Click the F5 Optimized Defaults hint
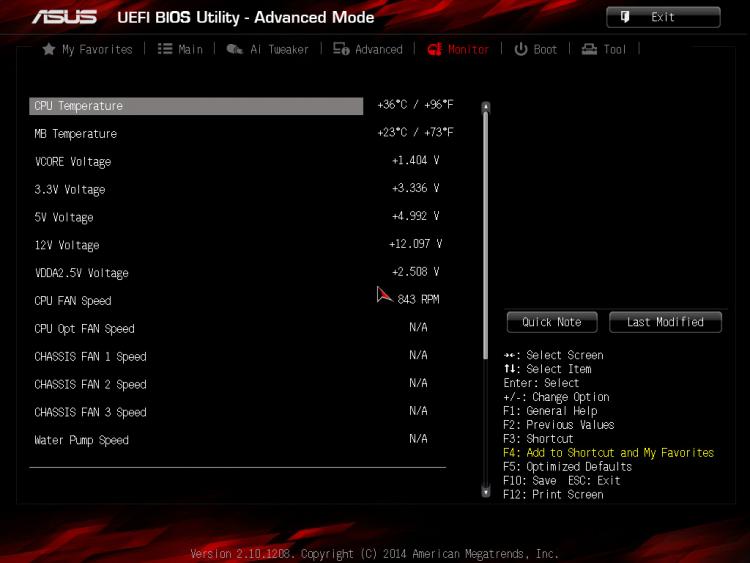Image resolution: width=750 pixels, height=563 pixels. [x=568, y=466]
